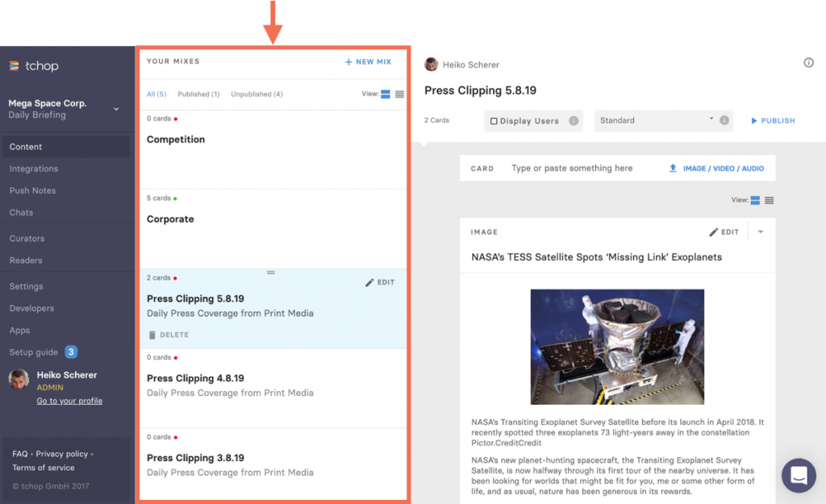Upload Image / Video / Audio
826x504 pixels.
(716, 169)
